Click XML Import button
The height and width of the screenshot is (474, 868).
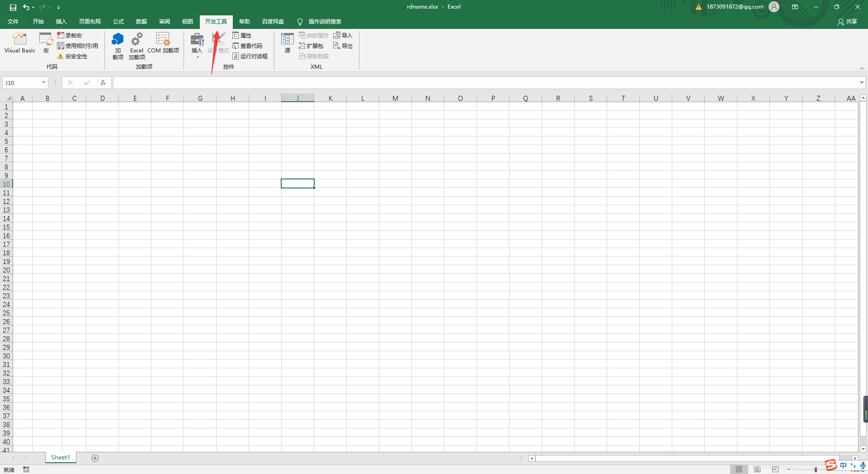coord(343,35)
